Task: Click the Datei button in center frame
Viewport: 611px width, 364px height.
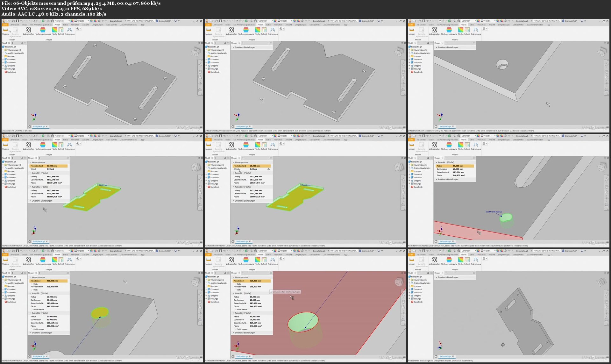Action: 208,140
